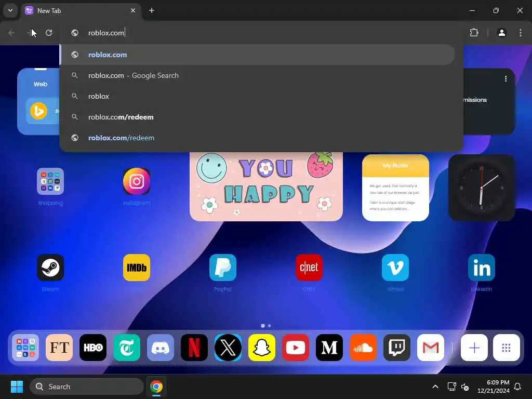The height and width of the screenshot is (399, 532).
Task: Open Financial Times from the dock
Action: 59,348
